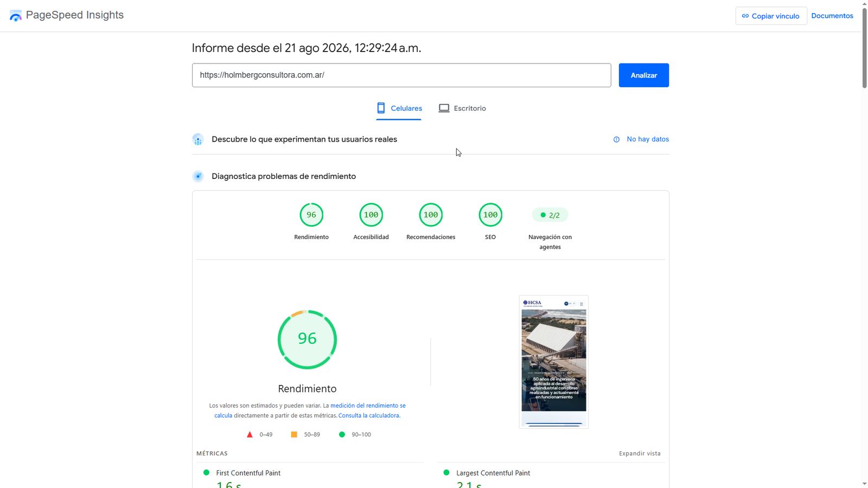This screenshot has width=868, height=488.
Task: Click the red triangle 0–49 legend icon
Action: [250, 434]
